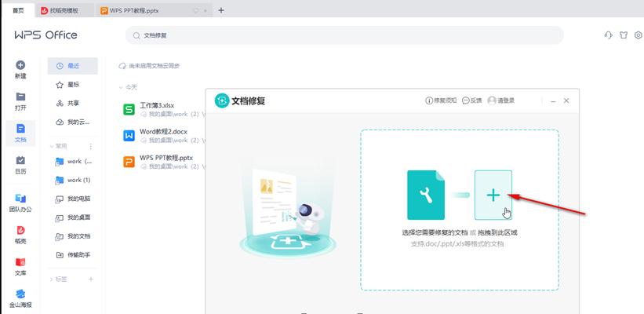Click 反馈 in the repair dialog header
644x314 pixels.
(x=472, y=100)
